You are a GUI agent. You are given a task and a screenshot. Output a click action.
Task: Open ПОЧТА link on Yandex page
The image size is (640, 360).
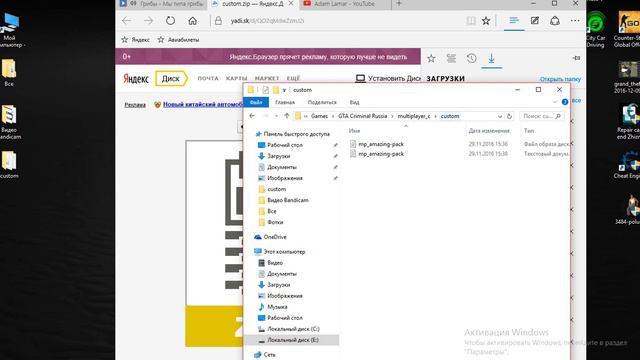[208, 78]
